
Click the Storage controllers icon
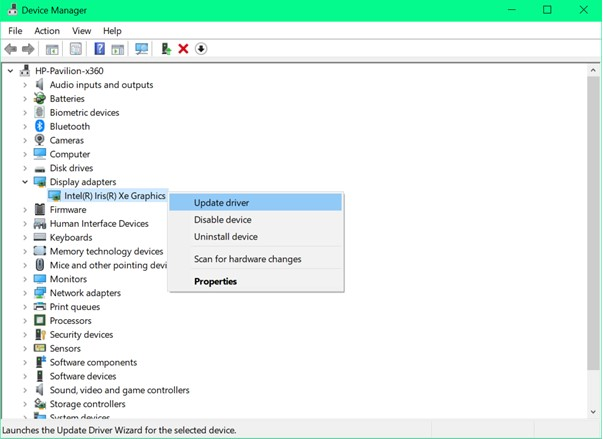pos(40,404)
